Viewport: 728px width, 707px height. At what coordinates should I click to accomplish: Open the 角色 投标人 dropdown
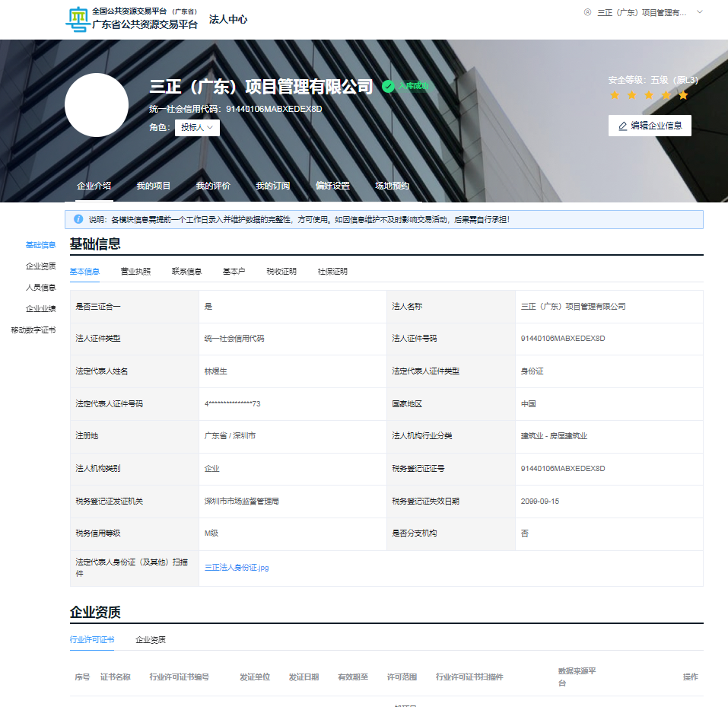coord(197,128)
